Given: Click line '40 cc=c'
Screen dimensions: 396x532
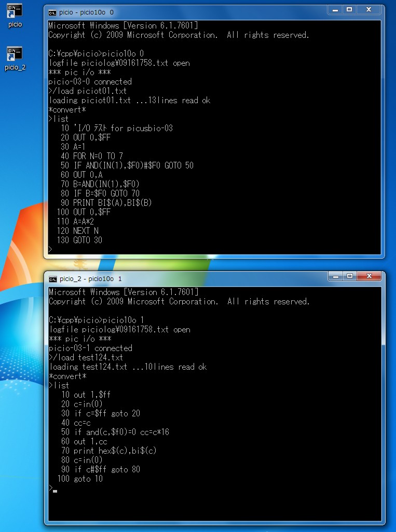Looking at the screenshot, I should point(76,423).
